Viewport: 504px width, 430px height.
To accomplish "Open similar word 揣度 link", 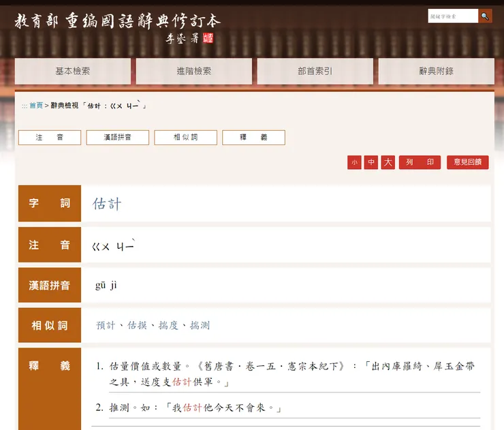I will click(x=168, y=326).
